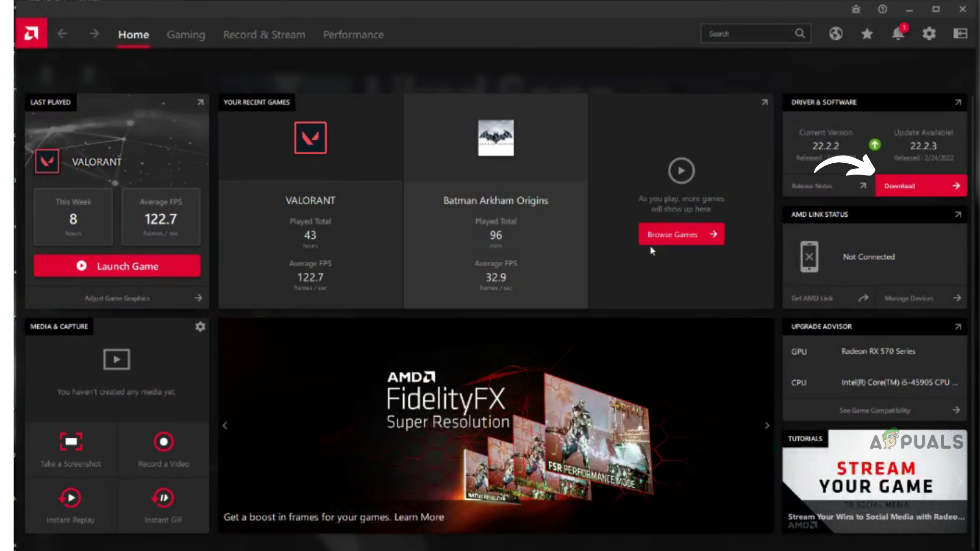980x551 pixels.
Task: Open the web browser globe icon
Action: (x=836, y=34)
